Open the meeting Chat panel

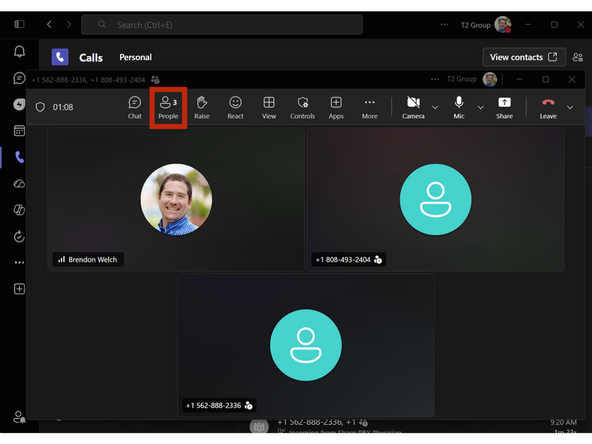[134, 108]
